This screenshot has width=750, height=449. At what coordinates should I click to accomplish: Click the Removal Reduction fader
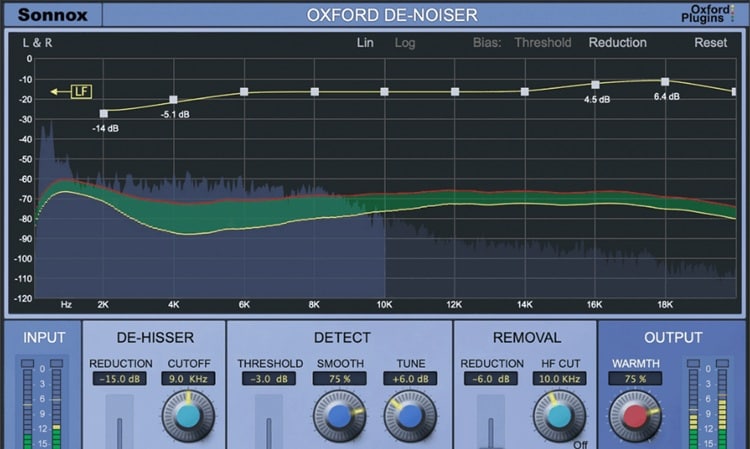491,422
